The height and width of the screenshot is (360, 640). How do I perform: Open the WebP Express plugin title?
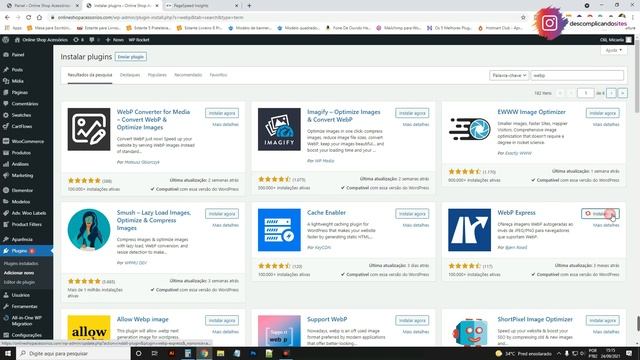point(516,213)
